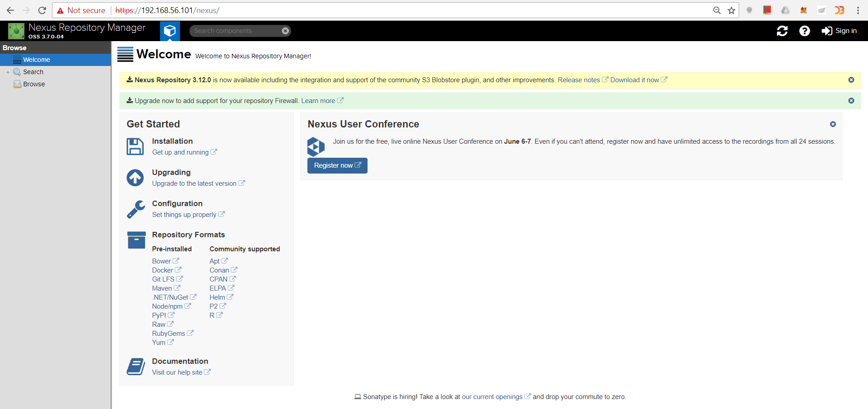
Task: Click the Nexus User Conference hexagon logo
Action: [x=316, y=147]
